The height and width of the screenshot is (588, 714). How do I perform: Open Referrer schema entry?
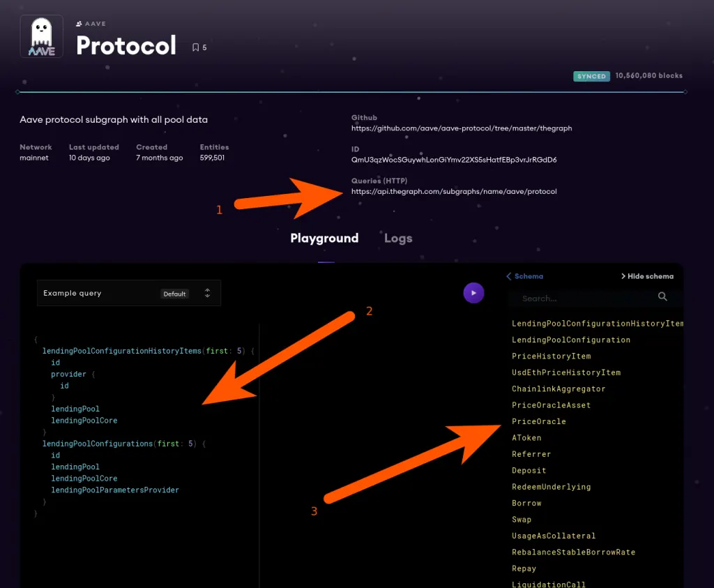click(531, 454)
